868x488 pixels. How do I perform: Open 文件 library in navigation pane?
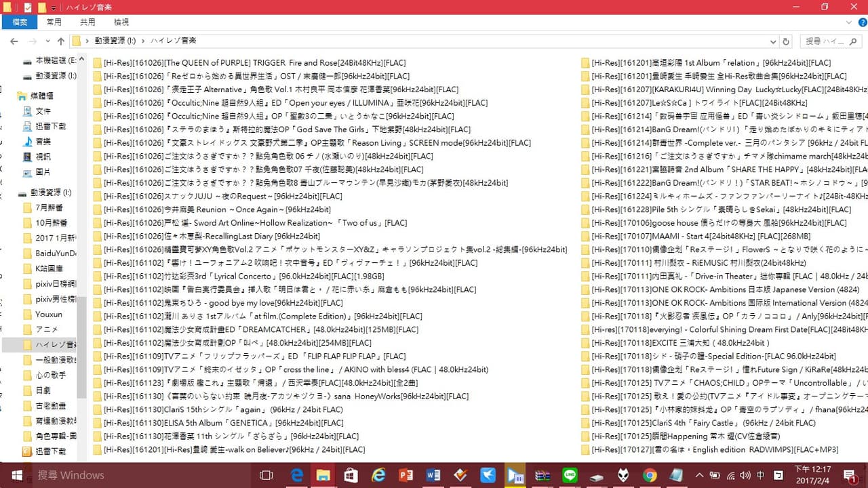(43, 110)
